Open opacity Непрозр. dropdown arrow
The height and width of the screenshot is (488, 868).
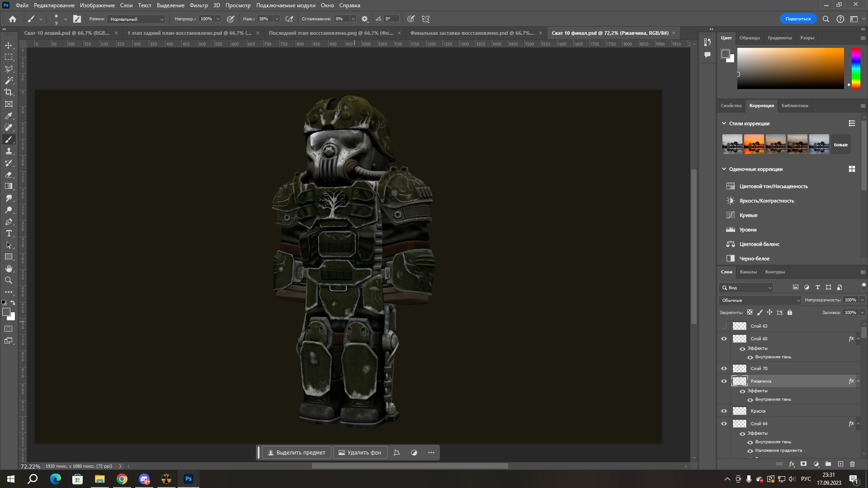pos(218,19)
